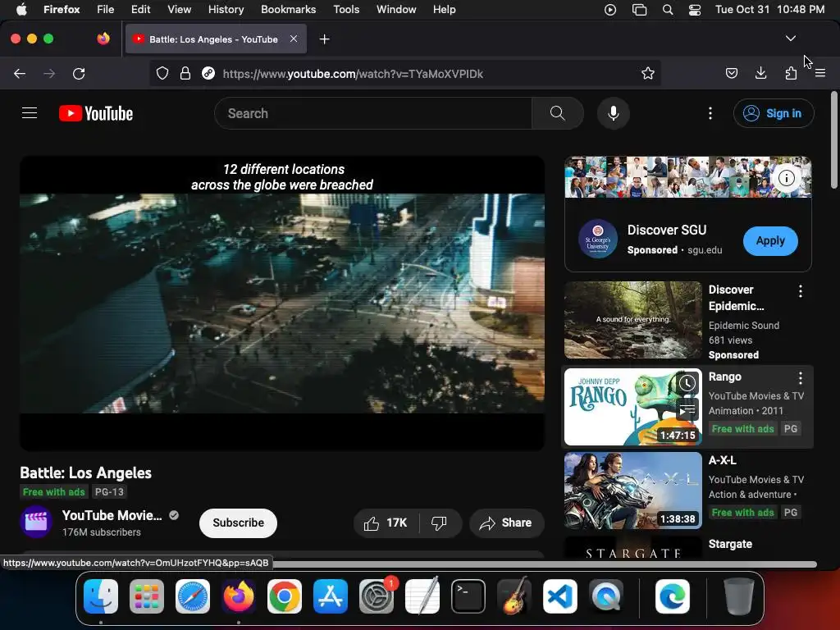Add Rango to Watch Later
Viewport: 840px width, 630px height.
pyautogui.click(x=687, y=383)
